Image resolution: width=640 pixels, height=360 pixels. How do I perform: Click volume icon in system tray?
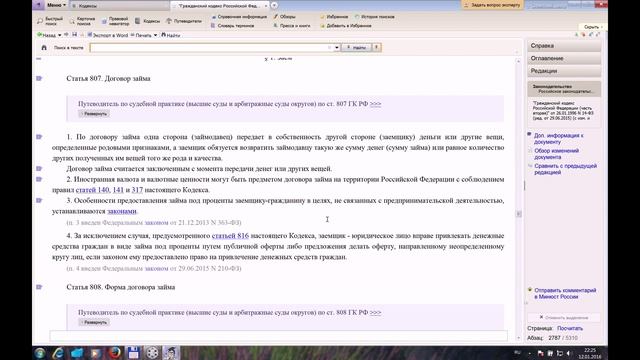click(569, 353)
